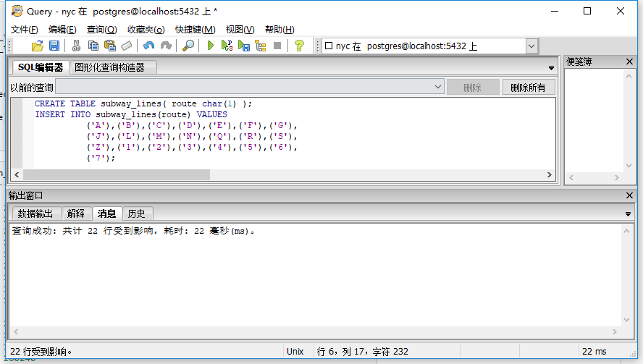Expand the 以前的查询 dropdown list
The height and width of the screenshot is (364, 643).
(438, 87)
